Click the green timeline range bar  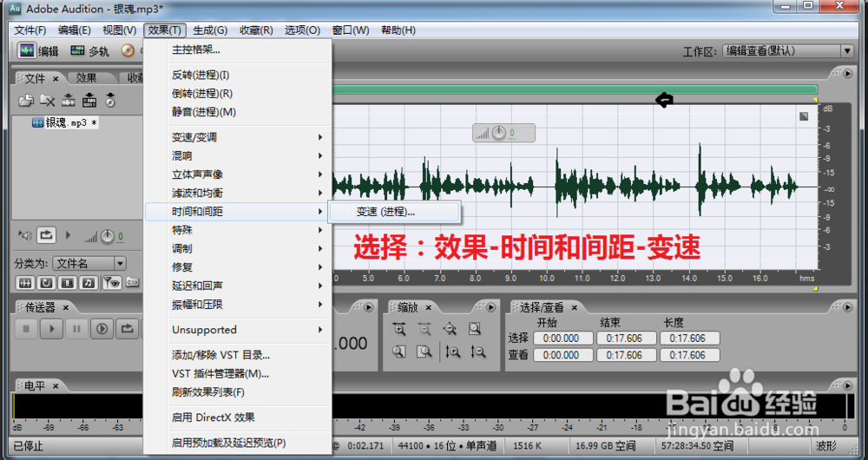point(575,89)
